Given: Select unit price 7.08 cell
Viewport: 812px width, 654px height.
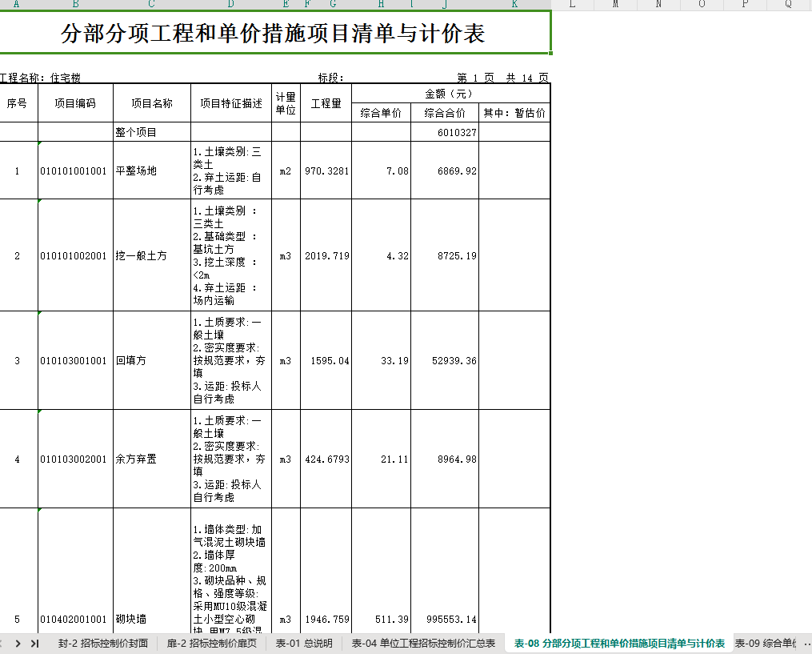Looking at the screenshot, I should (381, 171).
